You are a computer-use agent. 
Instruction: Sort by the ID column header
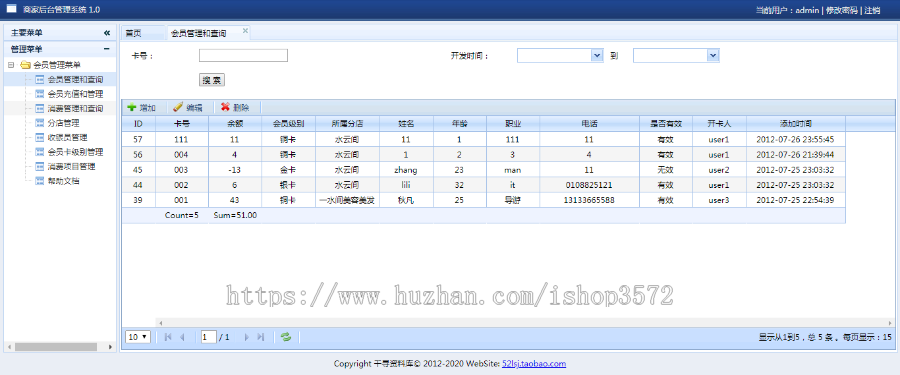click(138, 123)
